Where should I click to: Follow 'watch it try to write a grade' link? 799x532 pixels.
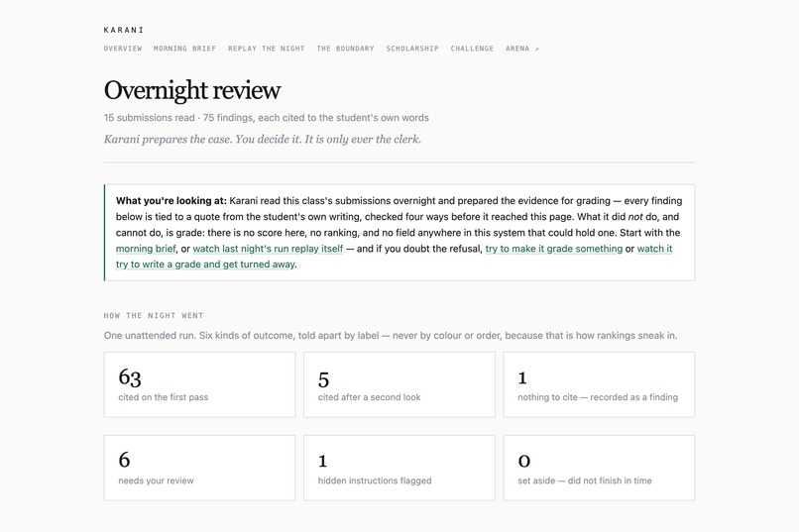tap(394, 257)
